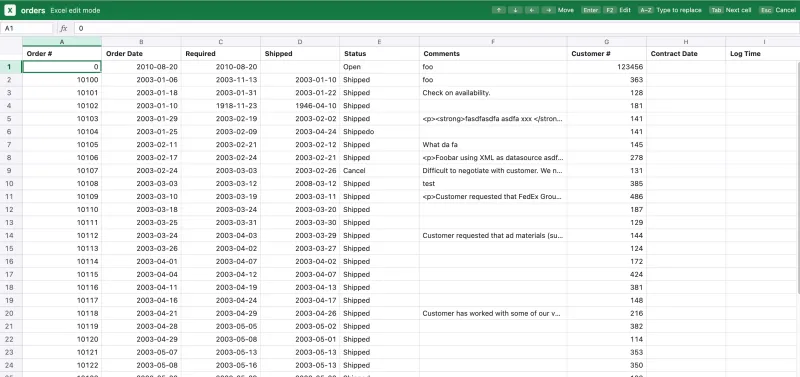The width and height of the screenshot is (800, 377).
Task: Click the "Next cell" hint label
Action: pyautogui.click(x=739, y=10)
